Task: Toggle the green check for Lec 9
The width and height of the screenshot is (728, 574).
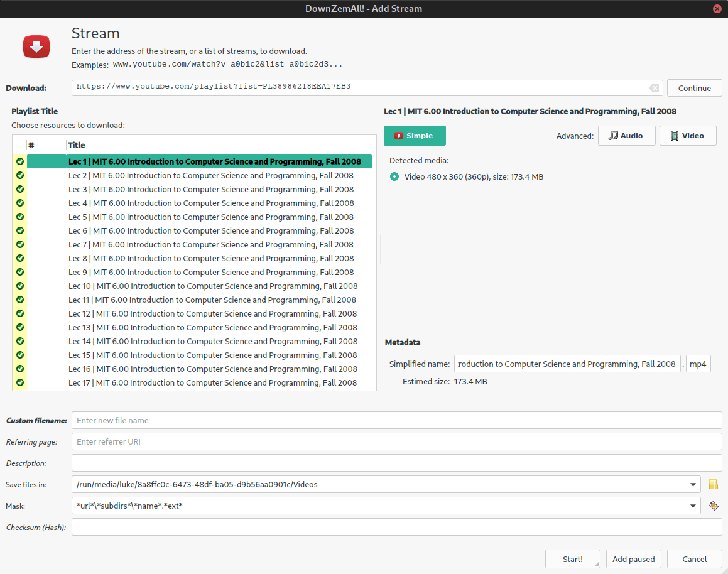Action: (x=20, y=272)
